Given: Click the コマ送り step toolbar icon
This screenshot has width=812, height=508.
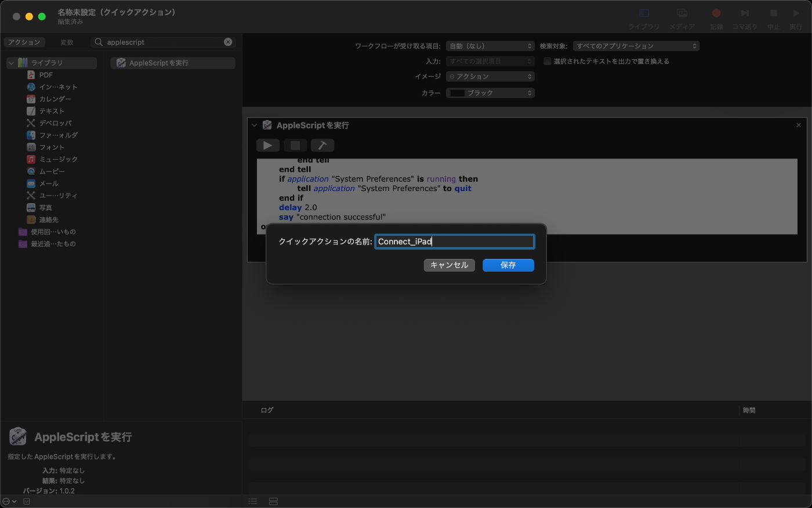Looking at the screenshot, I should (745, 13).
